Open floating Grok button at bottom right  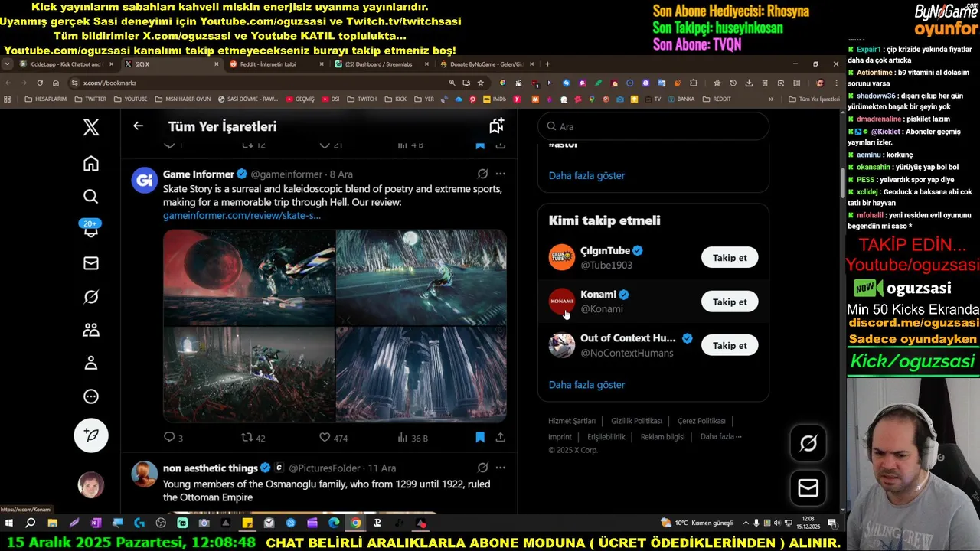coord(808,443)
